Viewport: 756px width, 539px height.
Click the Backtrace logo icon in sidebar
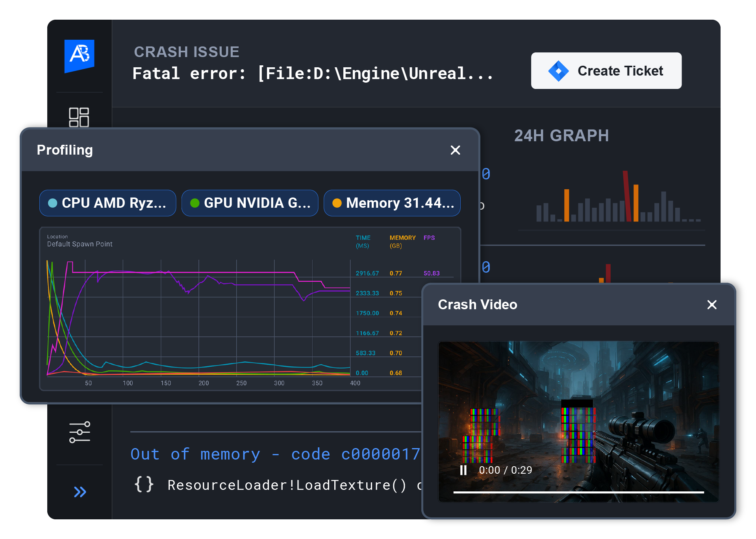coord(79,55)
